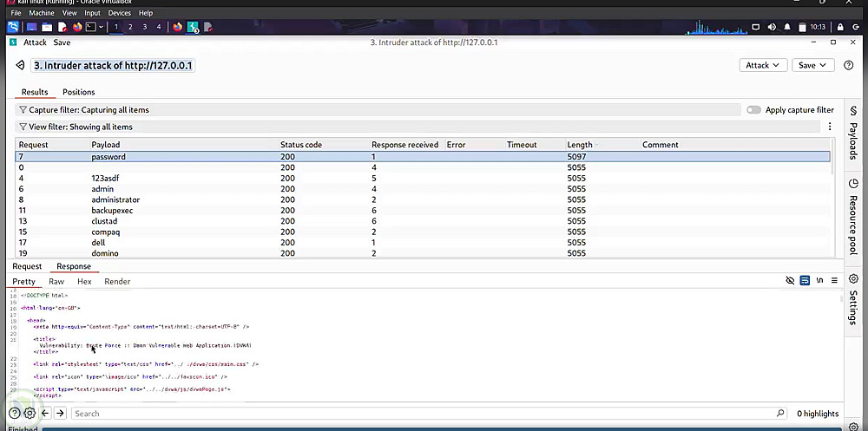Click the log out icon
This screenshot has height=431, width=868.
pyautogui.click(x=856, y=27)
